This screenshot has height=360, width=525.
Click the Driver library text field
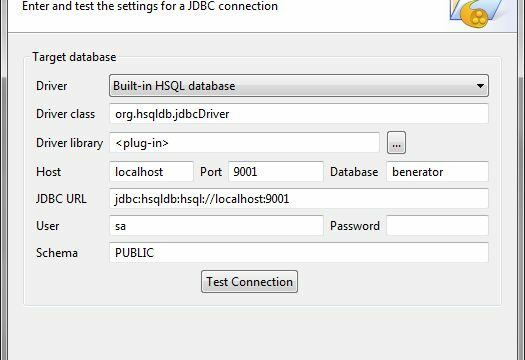pyautogui.click(x=244, y=143)
